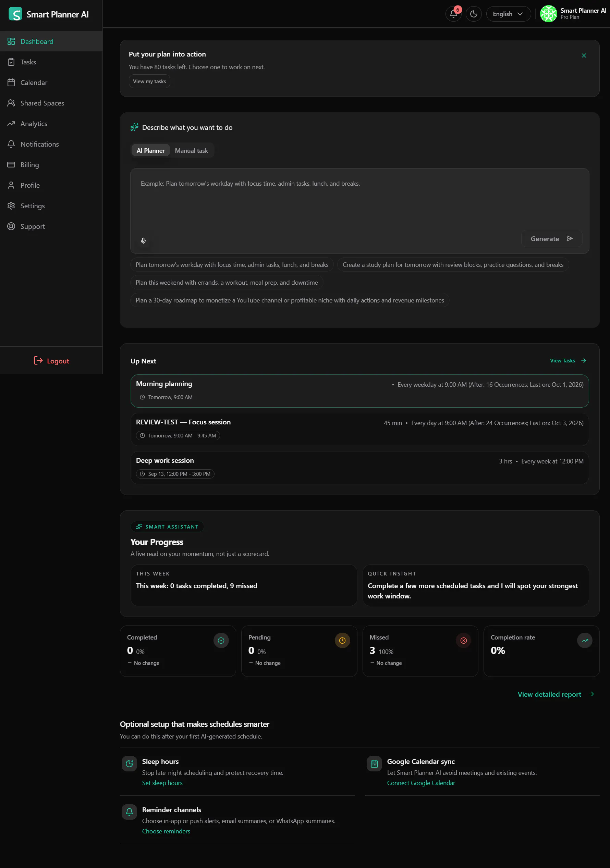The height and width of the screenshot is (868, 610).
Task: Start voice input with the microphone icon
Action: pyautogui.click(x=143, y=240)
